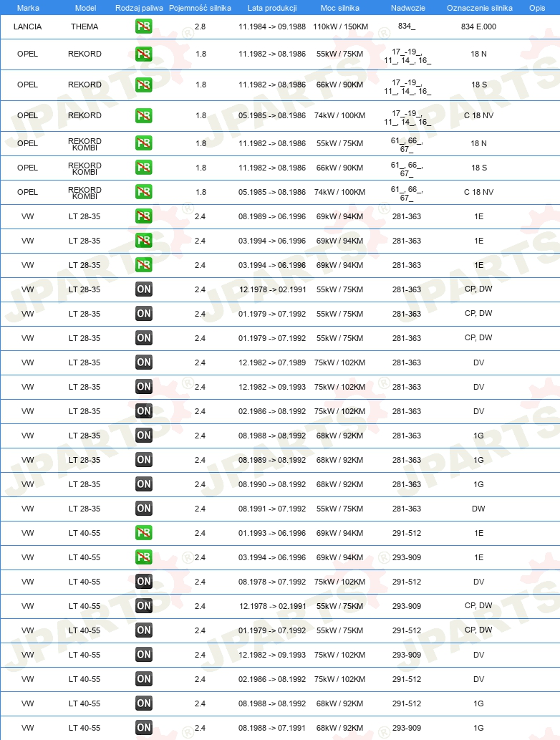Viewport: 560px width, 740px height.
Task: Click 'CP, DW' engine code in LT 28-35 12.1978 row
Action: click(478, 289)
